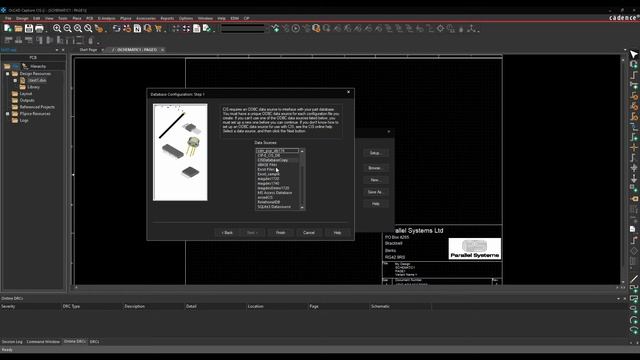
Task: Open the Design menu
Action: 22,18
